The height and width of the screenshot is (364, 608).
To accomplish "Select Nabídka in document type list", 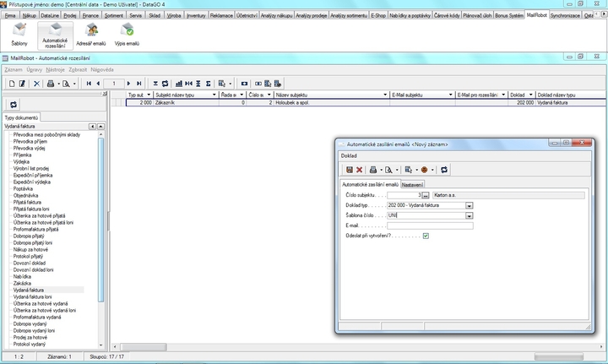I will click(x=22, y=276).
